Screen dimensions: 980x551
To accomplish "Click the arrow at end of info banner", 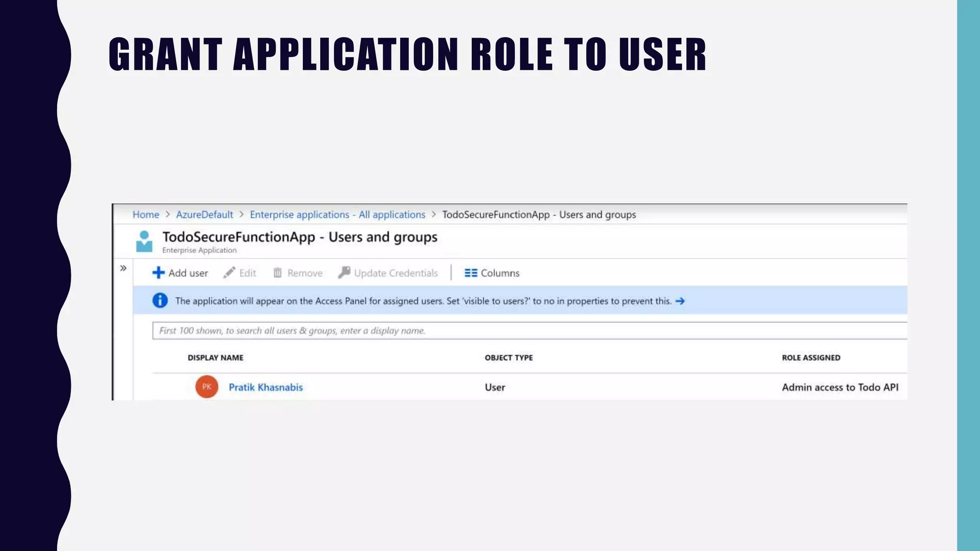I will pos(680,301).
